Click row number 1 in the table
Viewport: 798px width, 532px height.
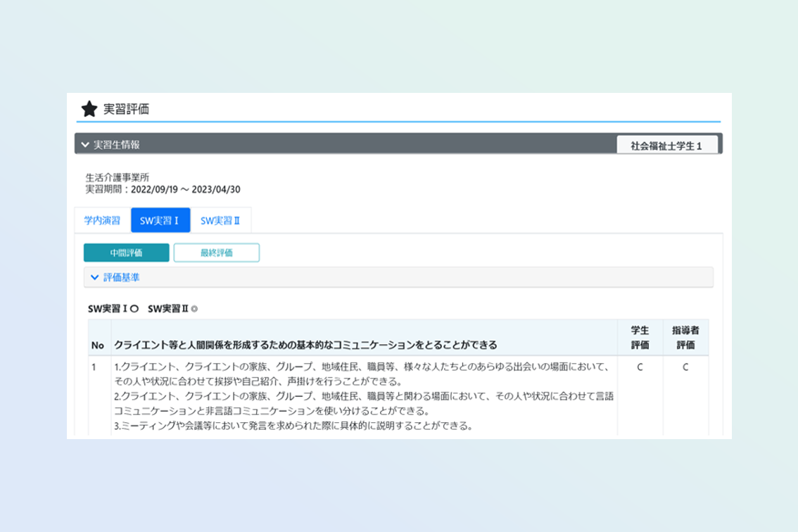pyautogui.click(x=94, y=367)
